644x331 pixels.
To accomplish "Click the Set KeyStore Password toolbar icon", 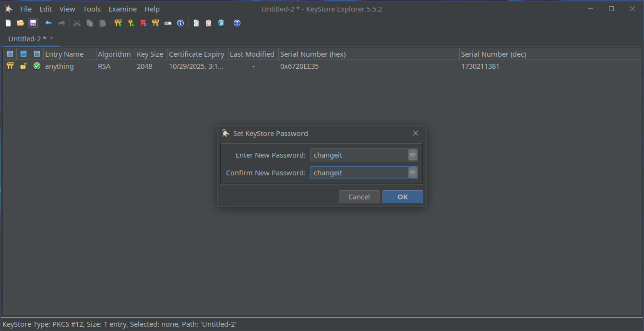I will 168,23.
